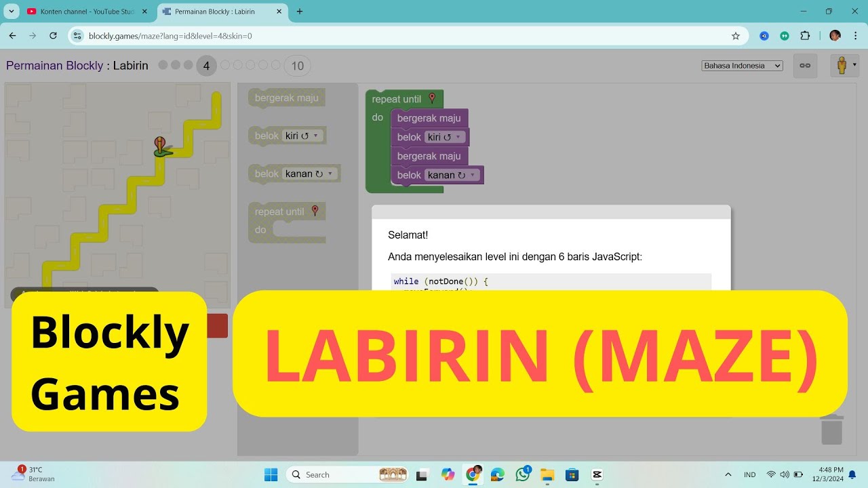Close the Permainan Blockly : Labirin tab
This screenshot has width=868, height=488.
(x=279, y=12)
